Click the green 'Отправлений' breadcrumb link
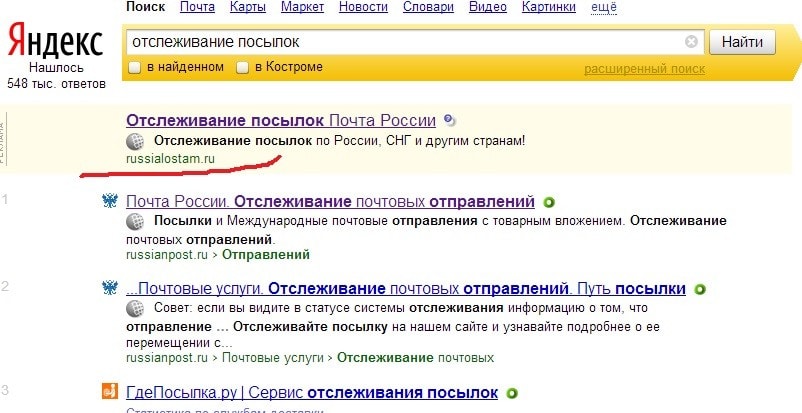This screenshot has width=802, height=413. point(266,254)
